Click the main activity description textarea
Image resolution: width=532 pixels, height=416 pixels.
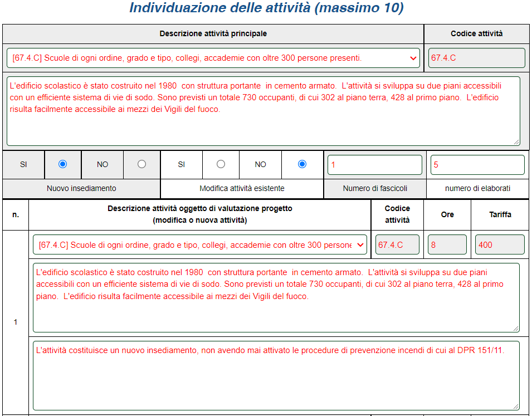tap(263, 111)
